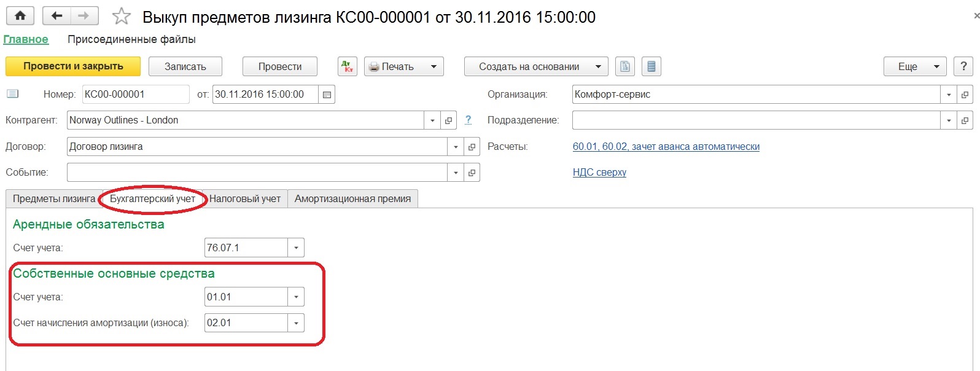Show Дт/Кт postings for the document
The width and height of the screenshot is (980, 371).
pos(348,66)
